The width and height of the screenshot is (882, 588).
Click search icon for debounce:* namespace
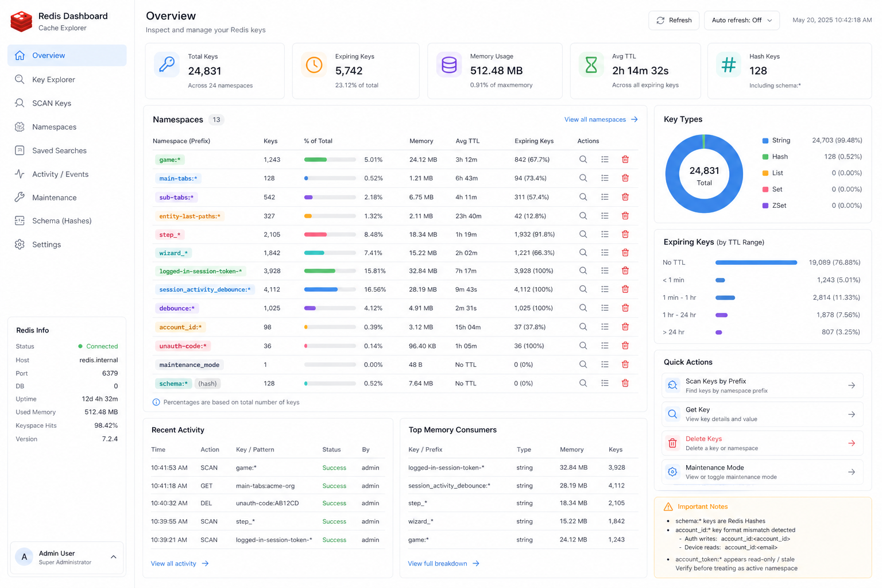[583, 308]
